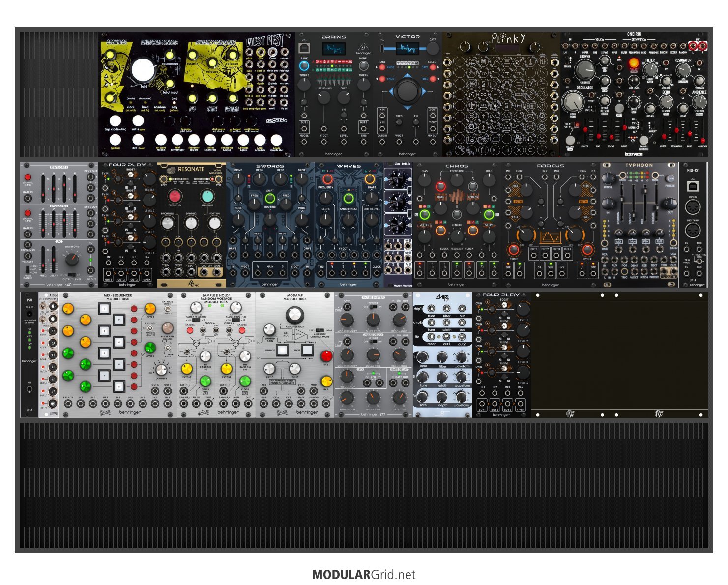Click the Data knob on Victor

click(x=433, y=48)
